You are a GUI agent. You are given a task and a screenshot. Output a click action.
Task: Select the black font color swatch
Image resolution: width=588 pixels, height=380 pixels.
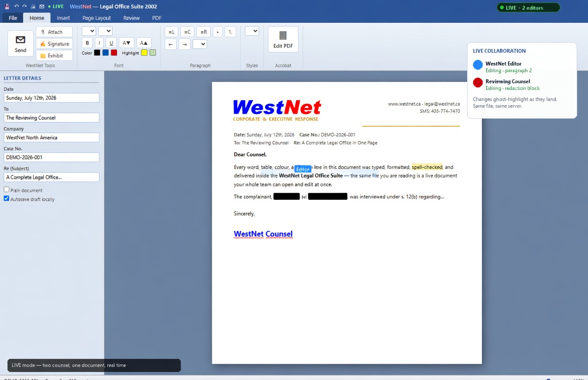pyautogui.click(x=97, y=53)
